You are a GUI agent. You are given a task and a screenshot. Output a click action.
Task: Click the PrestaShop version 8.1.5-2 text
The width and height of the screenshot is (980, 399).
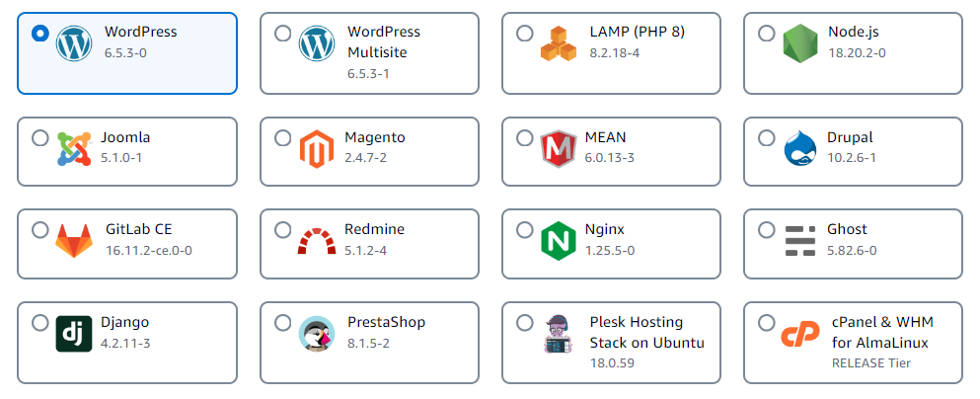point(369,344)
